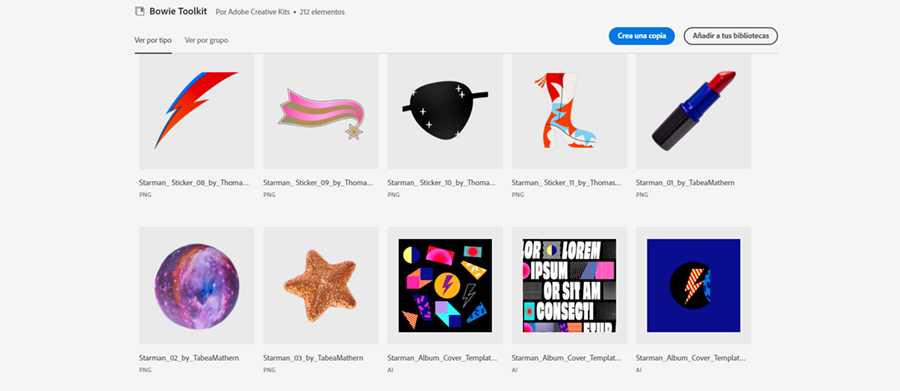The image size is (900, 391).
Task: Click the Starman_ Sticker_10 file name
Action: (x=442, y=183)
